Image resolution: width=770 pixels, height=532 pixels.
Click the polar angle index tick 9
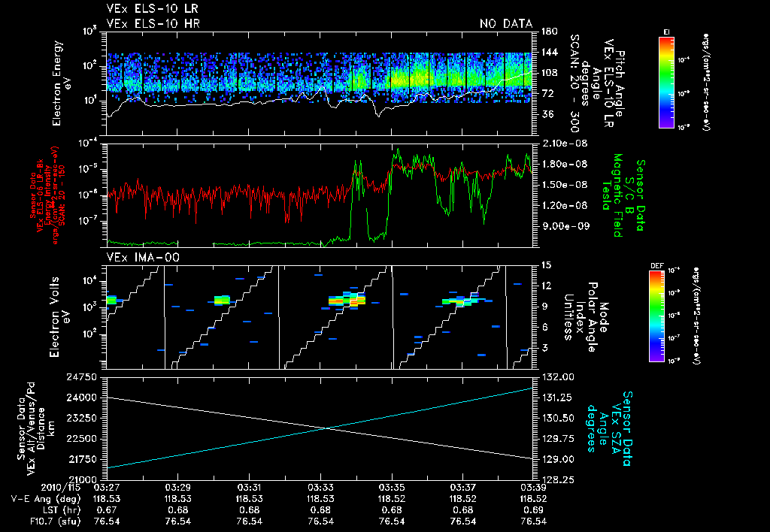click(x=544, y=307)
